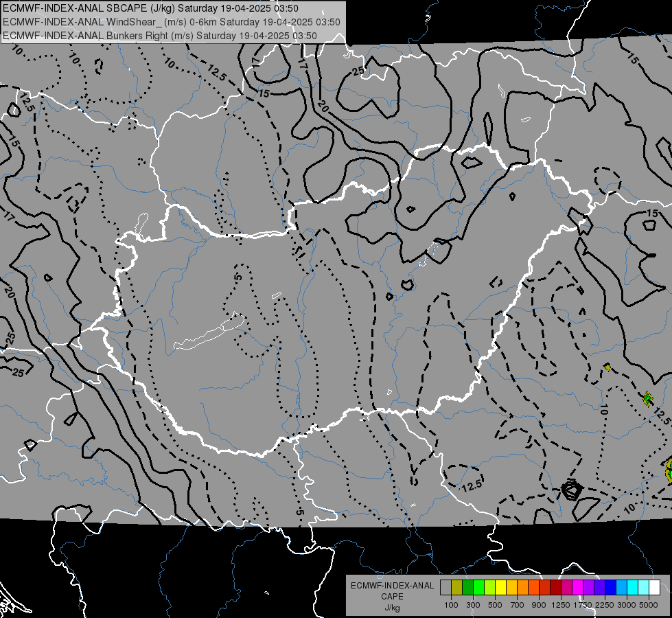Select the white swatch ending the legend
This screenshot has width=672, height=618.
coord(654,588)
